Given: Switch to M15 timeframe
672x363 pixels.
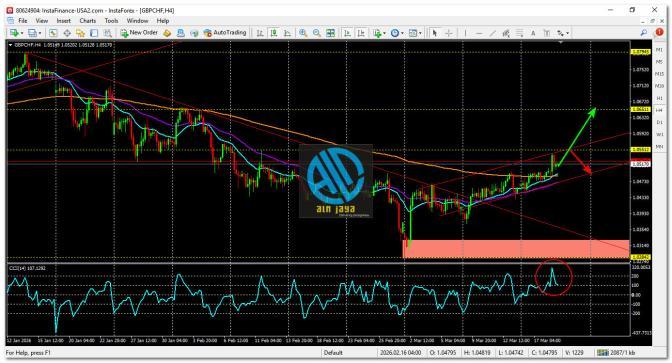Looking at the screenshot, I should point(659,74).
